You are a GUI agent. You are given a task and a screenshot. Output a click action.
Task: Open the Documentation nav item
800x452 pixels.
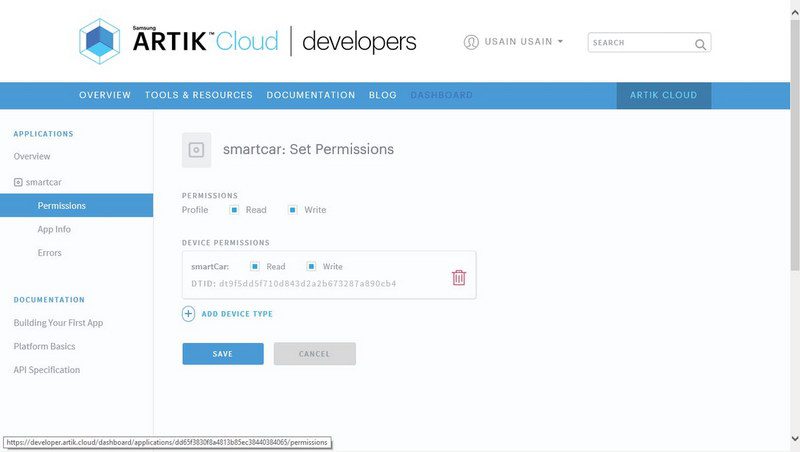click(x=310, y=95)
